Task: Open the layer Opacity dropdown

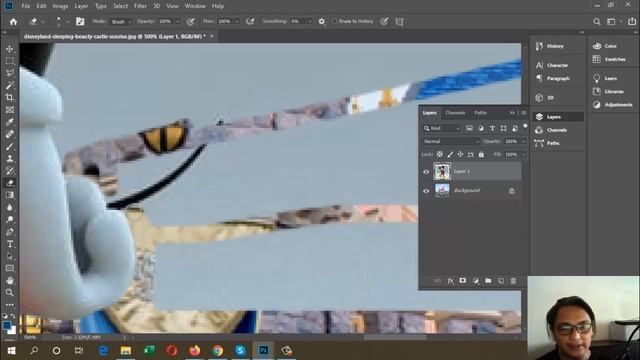Action: 524,141
